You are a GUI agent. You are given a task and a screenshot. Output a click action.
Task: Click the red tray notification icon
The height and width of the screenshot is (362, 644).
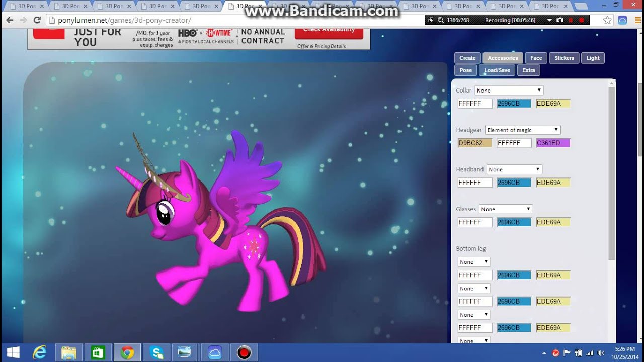(556, 353)
